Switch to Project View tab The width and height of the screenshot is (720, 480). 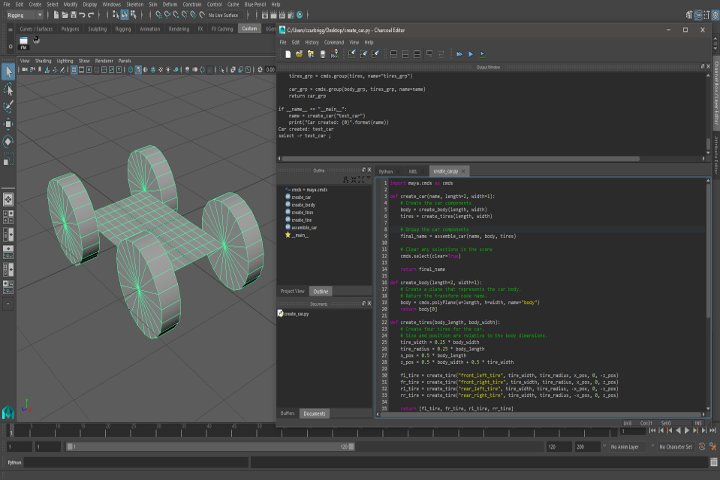tap(292, 291)
